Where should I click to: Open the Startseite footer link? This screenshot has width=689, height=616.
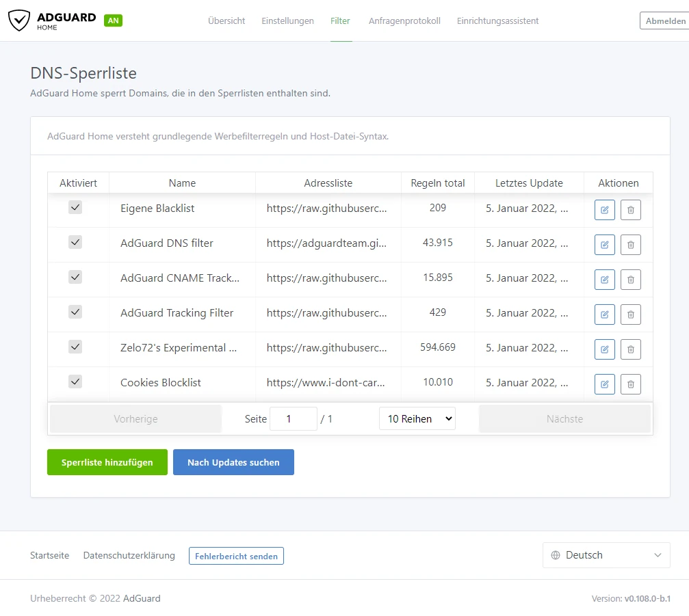50,555
